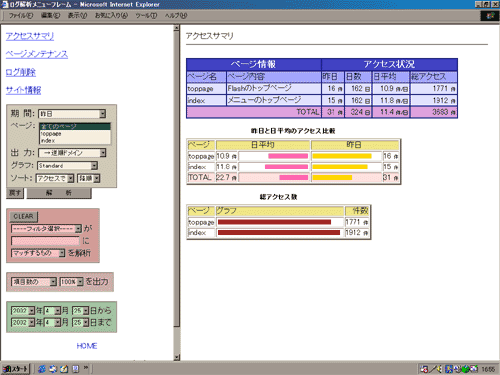This screenshot has height=375, width=500.
Task: Click the frame scrollbar down arrow
Action: [x=177, y=358]
